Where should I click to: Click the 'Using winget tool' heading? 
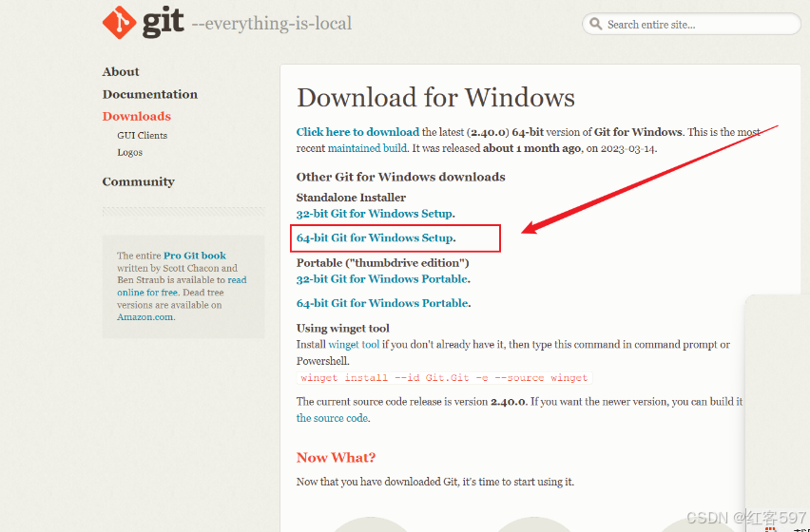(x=343, y=328)
